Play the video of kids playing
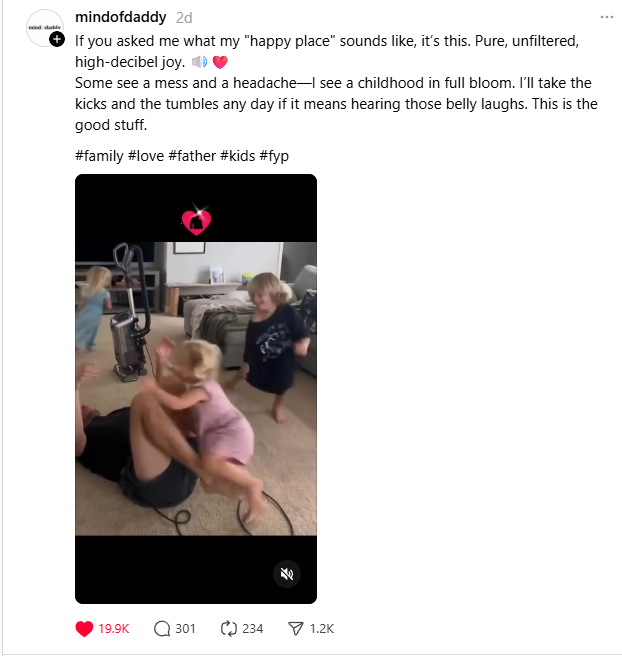Viewport: 622px width, 656px height. [196, 389]
